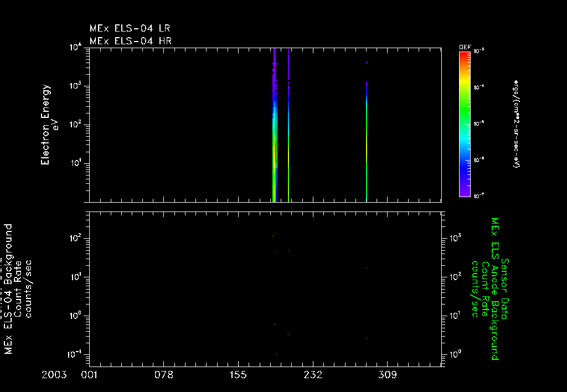Viewport: 567px width, 392px height.
Task: Click the 10^1 tick on the right anode axis
Action: [x=455, y=316]
